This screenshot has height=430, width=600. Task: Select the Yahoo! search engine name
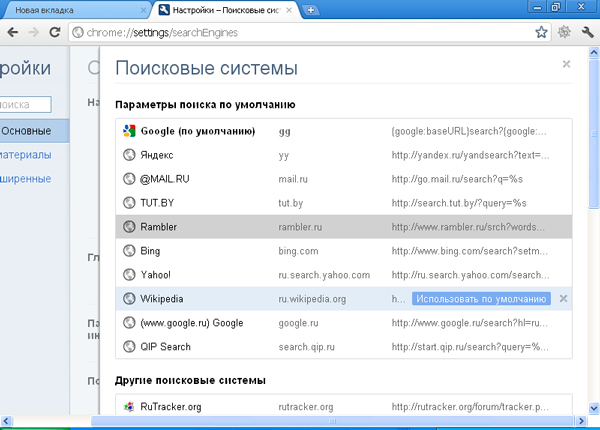155,275
